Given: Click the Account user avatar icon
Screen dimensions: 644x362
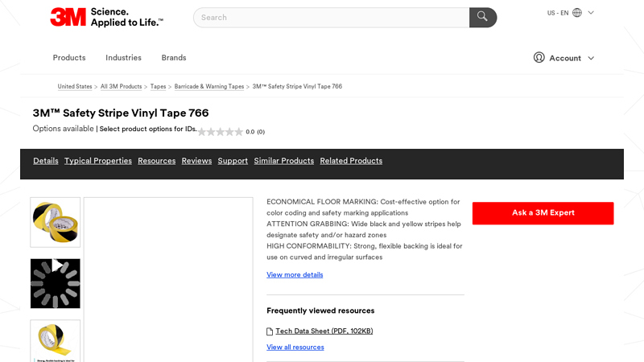Looking at the screenshot, I should 539,57.
